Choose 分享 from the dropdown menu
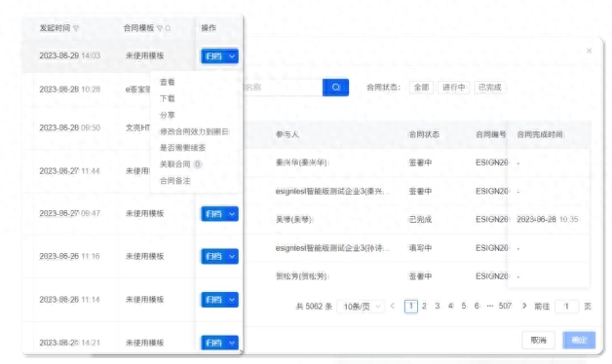 click(167, 115)
